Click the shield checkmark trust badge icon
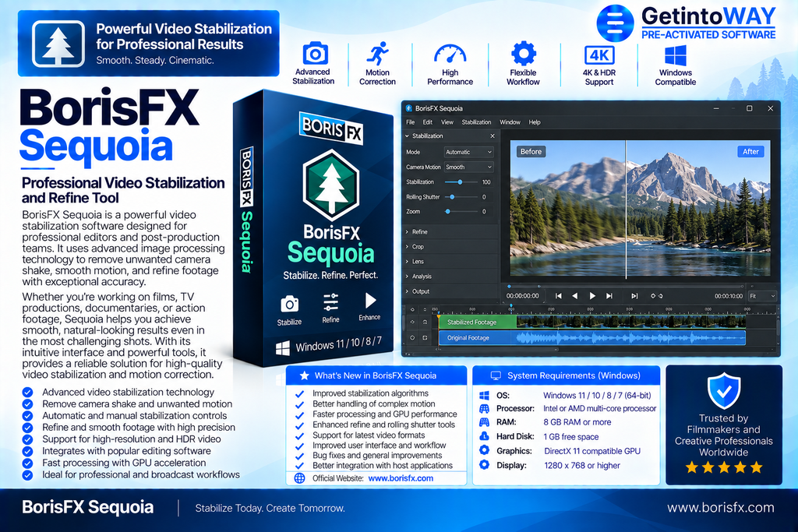Image resolution: width=798 pixels, height=532 pixels. tap(724, 390)
